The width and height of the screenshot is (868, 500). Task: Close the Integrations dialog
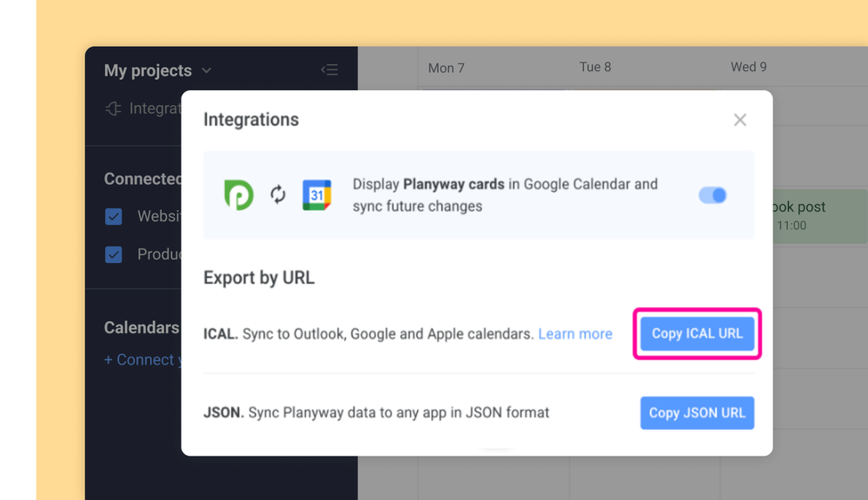tap(739, 120)
